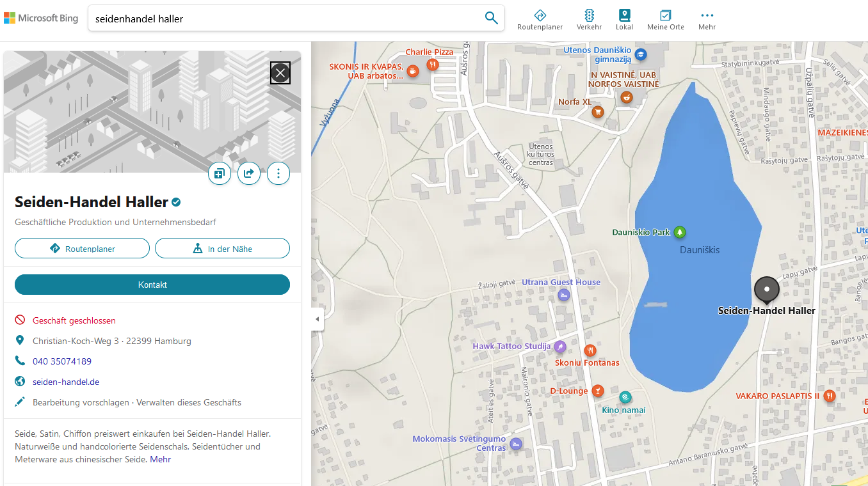Click the Seiden-Handel Haller map label
868x486 pixels.
click(767, 311)
